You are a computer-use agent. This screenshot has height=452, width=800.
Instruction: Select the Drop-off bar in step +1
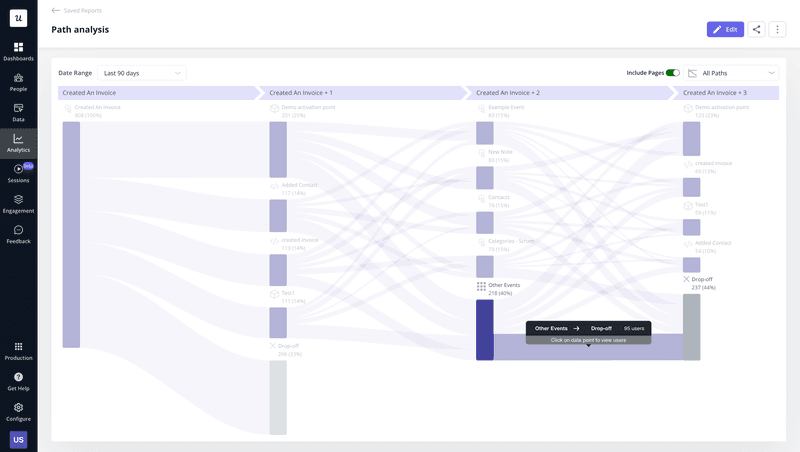pyautogui.click(x=278, y=397)
